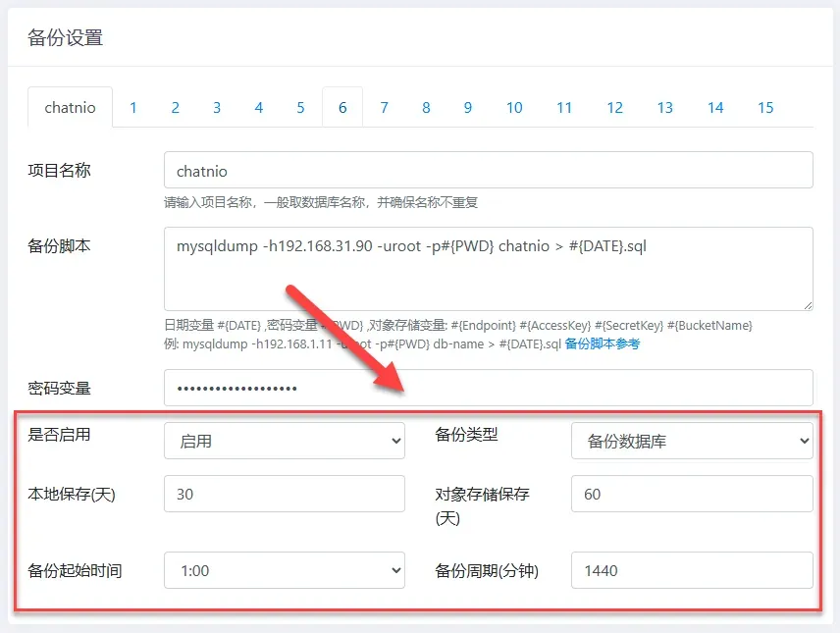Open the 备份脚本参考 link
The height and width of the screenshot is (633, 840).
[602, 344]
